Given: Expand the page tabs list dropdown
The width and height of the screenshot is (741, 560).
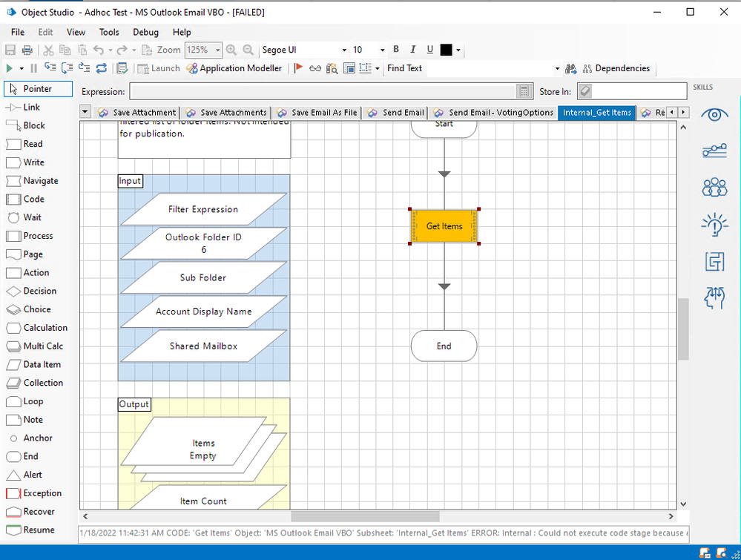Looking at the screenshot, I should [x=85, y=112].
